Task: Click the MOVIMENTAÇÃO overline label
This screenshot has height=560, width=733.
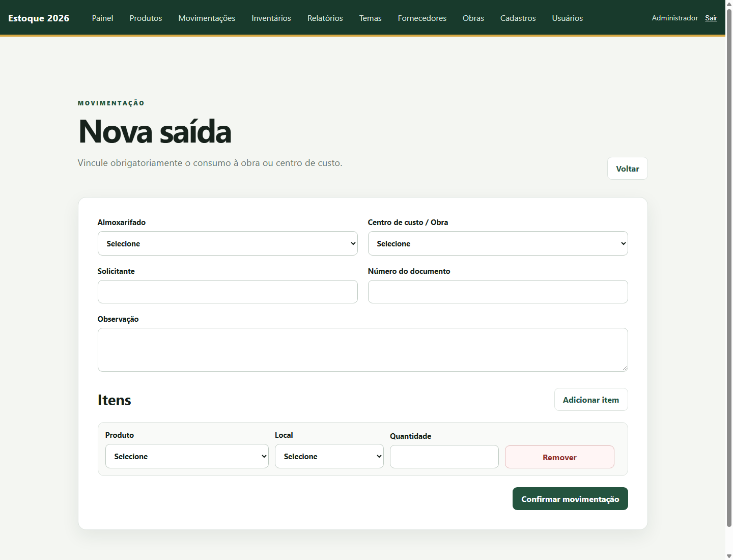Action: coord(111,103)
